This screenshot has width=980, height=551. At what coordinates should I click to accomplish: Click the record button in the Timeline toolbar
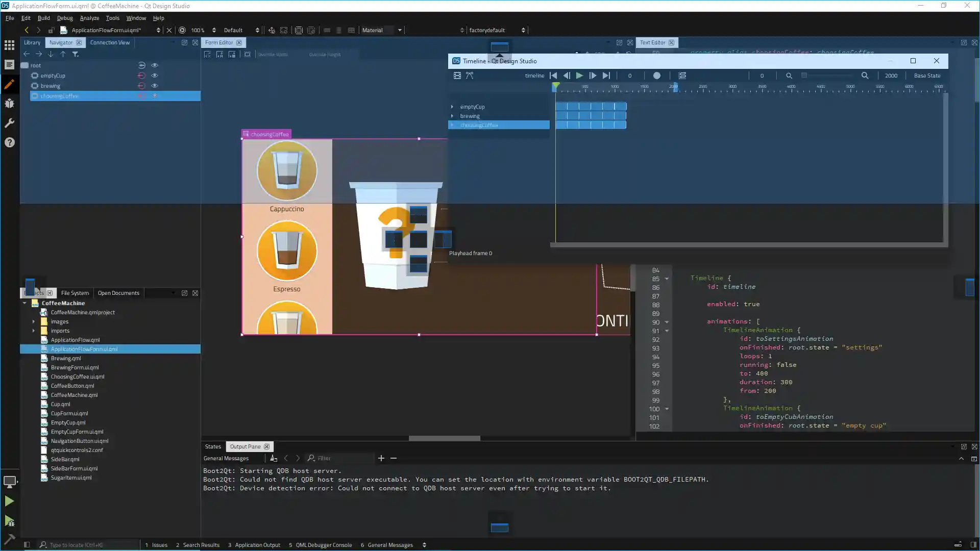[657, 76]
